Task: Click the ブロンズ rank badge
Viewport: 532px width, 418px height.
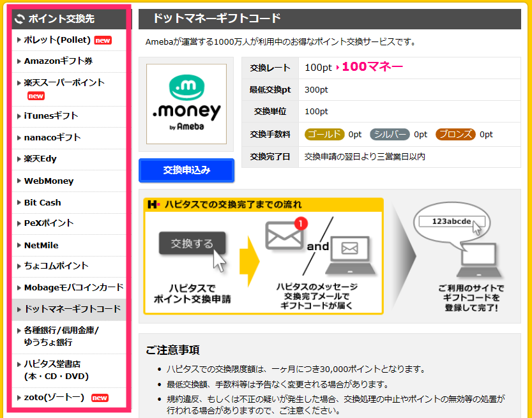Action: [x=455, y=135]
